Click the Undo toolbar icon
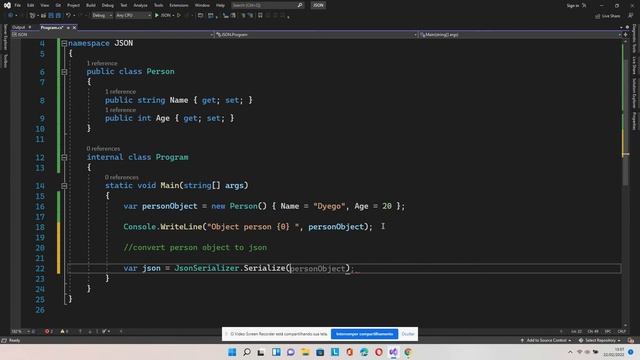Image resolution: width=640 pixels, height=360 pixels. 69,16
